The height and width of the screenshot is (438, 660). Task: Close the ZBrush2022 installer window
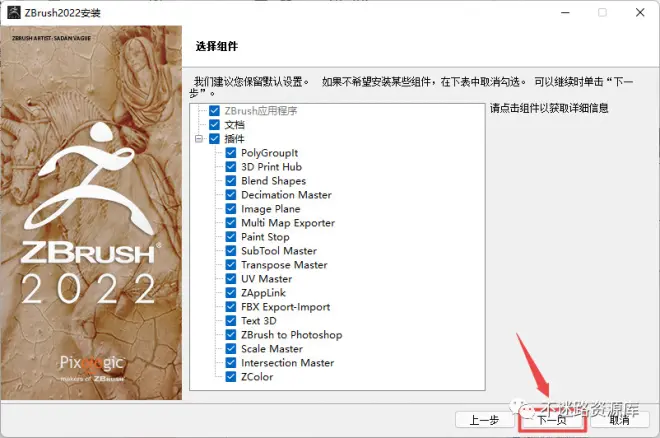[x=640, y=13]
